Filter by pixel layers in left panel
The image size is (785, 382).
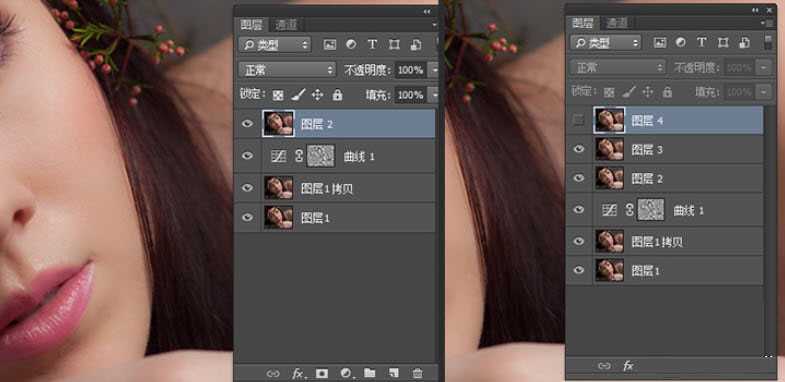click(x=329, y=45)
